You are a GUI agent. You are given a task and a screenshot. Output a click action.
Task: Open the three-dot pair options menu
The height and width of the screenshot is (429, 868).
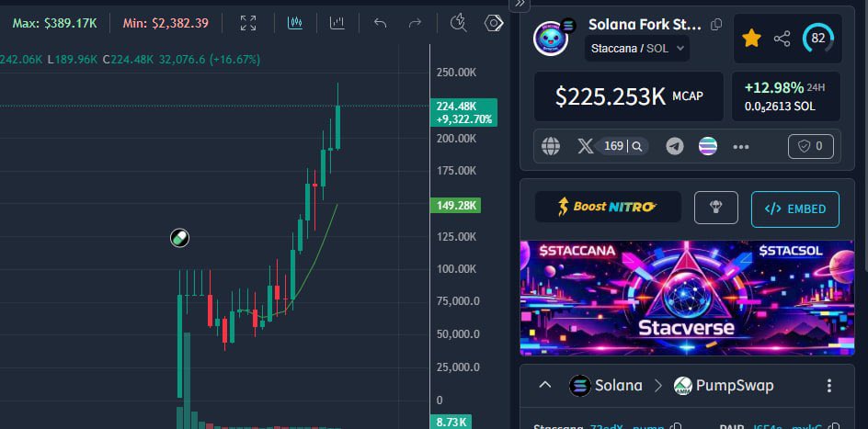click(828, 385)
